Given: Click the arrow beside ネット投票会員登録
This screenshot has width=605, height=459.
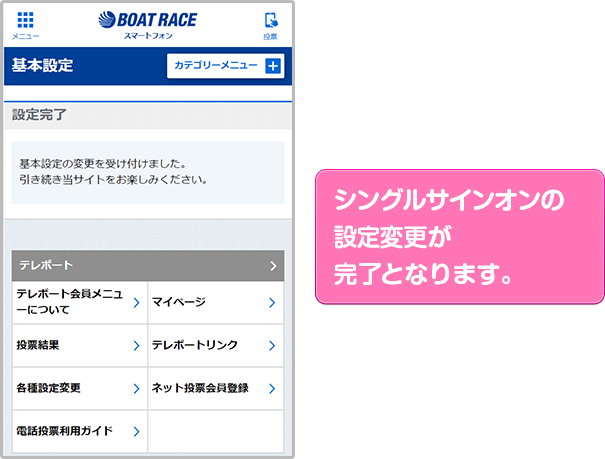Looking at the screenshot, I should (271, 389).
